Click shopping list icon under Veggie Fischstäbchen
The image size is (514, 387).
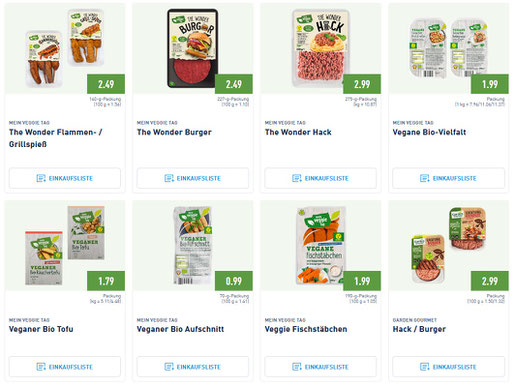[x=297, y=367]
